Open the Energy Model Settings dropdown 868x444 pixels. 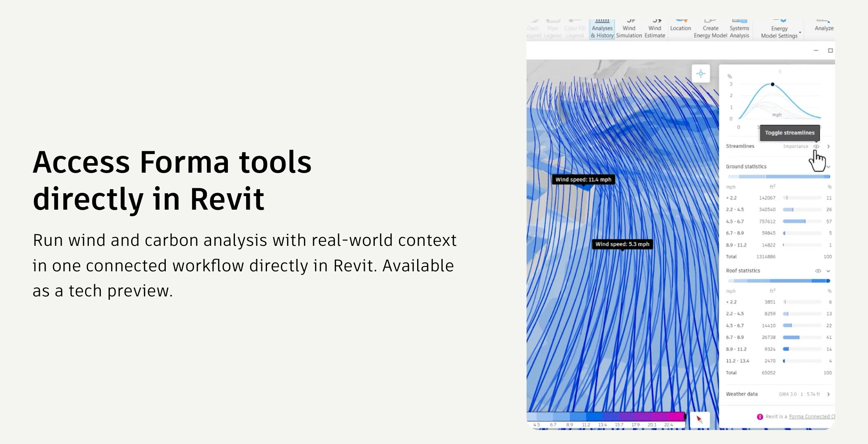[780, 30]
